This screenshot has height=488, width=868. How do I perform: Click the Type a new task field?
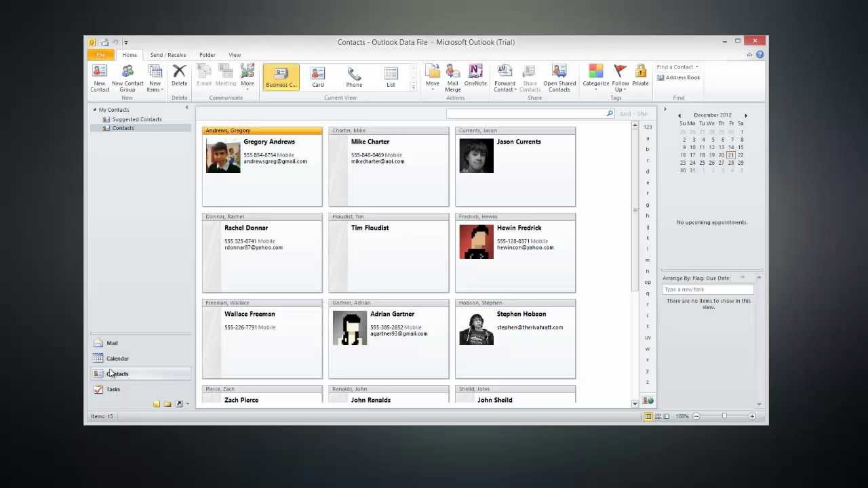pyautogui.click(x=708, y=289)
